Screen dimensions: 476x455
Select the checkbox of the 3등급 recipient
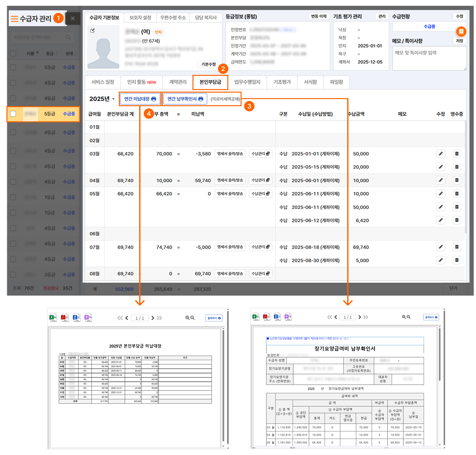click(x=13, y=275)
